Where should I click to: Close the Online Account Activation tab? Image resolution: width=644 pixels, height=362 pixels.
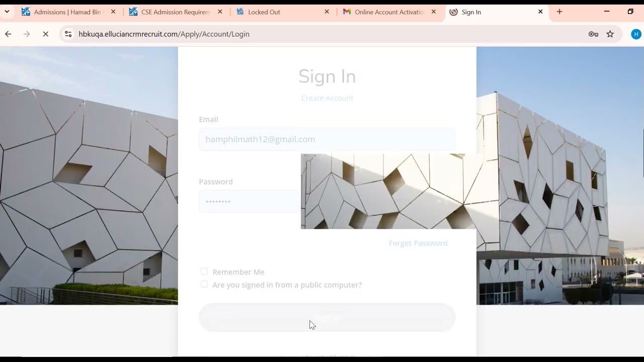point(434,12)
